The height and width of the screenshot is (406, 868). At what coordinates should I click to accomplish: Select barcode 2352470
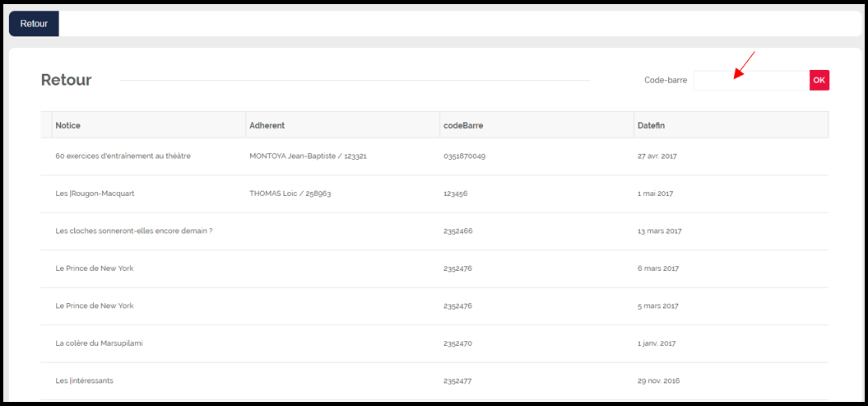[x=457, y=343]
